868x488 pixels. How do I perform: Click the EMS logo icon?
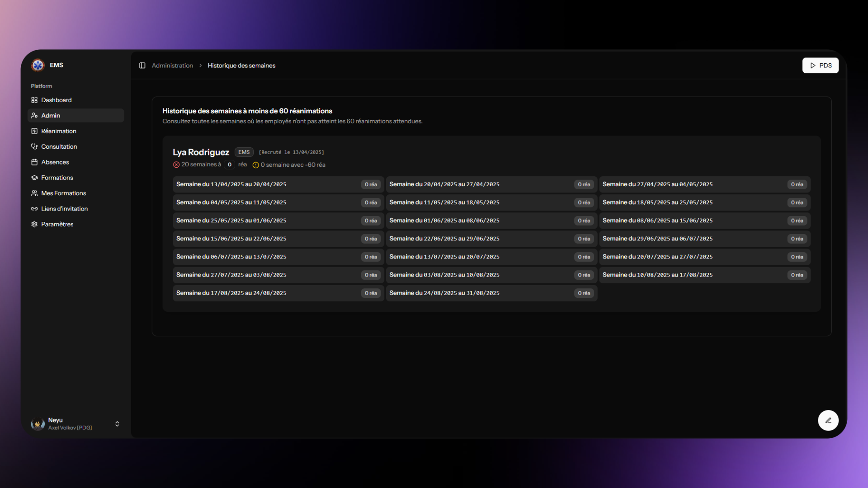tap(38, 65)
